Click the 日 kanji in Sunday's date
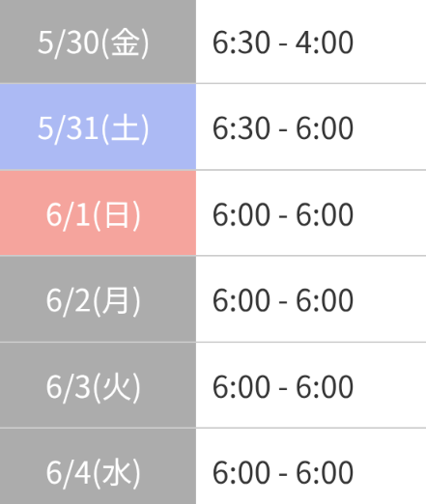Screen dimensions: 426x504 click(117, 214)
